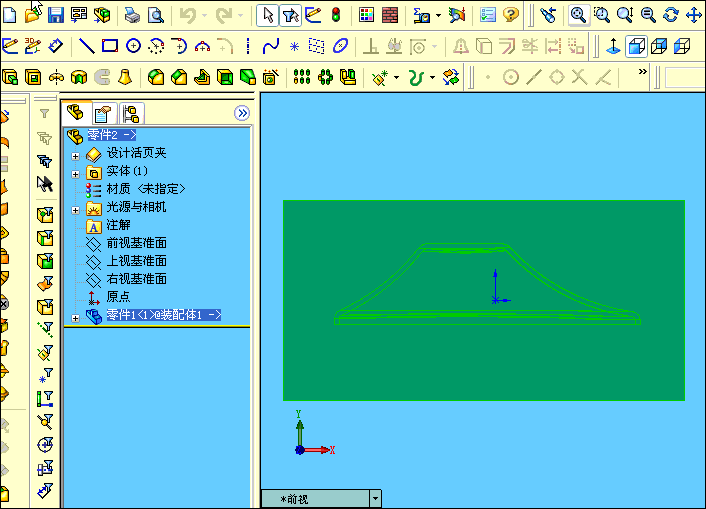Select the 零件2 root tree item
The image size is (706, 509).
[111, 135]
